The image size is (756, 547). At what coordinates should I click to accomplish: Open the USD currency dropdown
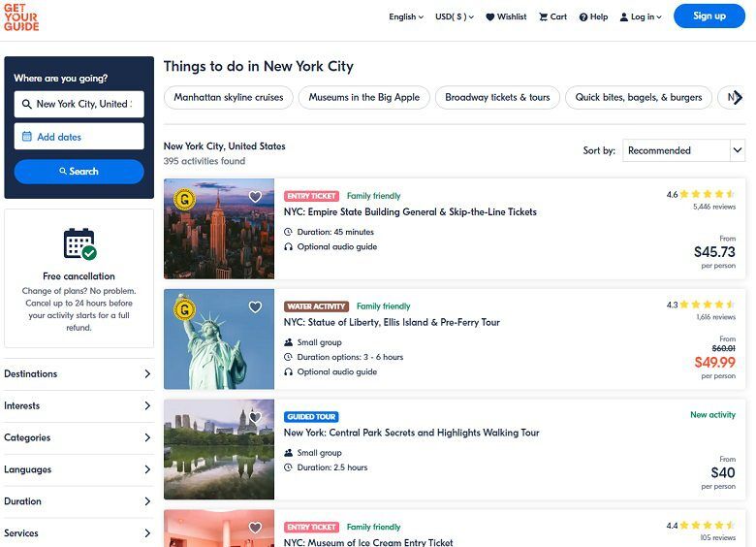(455, 16)
